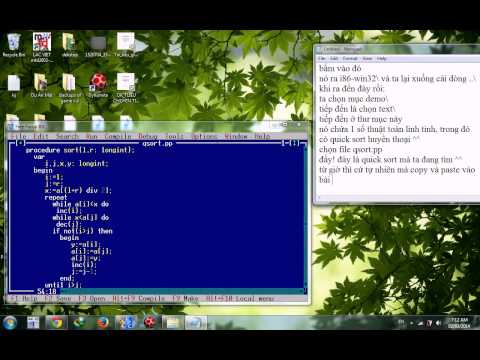
Task: Click the close box of qsort.pp editor
Action: (x=21, y=143)
